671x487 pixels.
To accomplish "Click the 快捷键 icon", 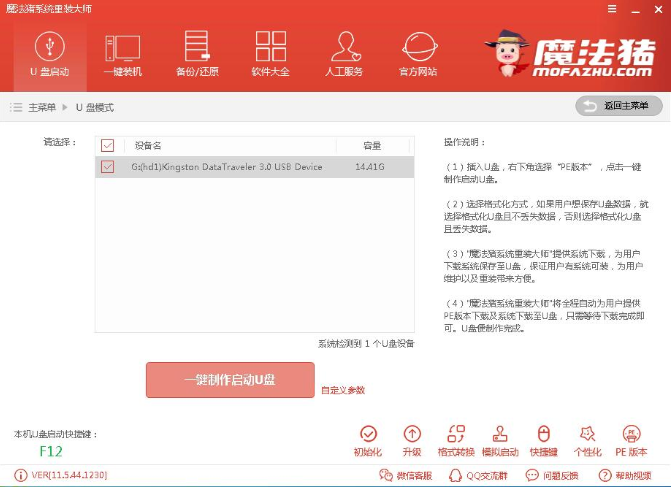I will tap(543, 441).
